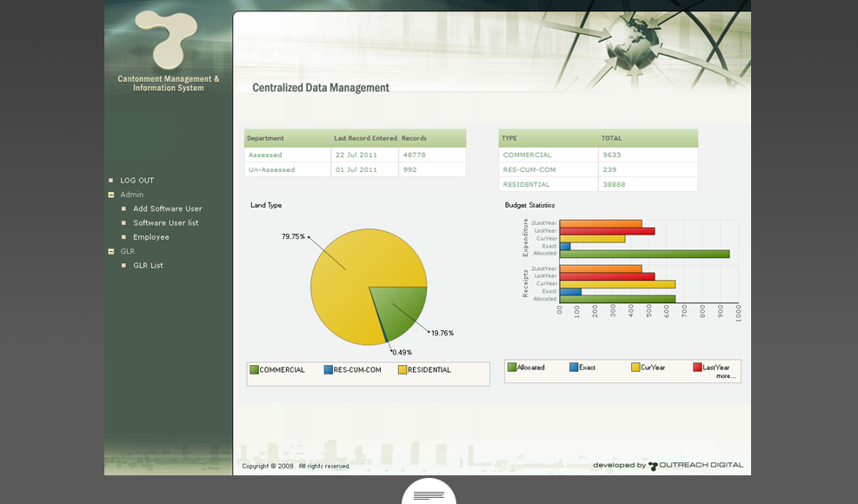858x504 pixels.
Task: Open the Admin menu heading
Action: tap(132, 195)
